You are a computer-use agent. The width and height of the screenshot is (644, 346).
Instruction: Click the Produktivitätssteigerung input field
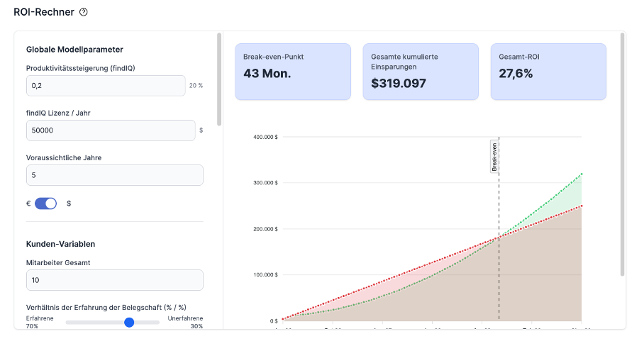tap(106, 85)
